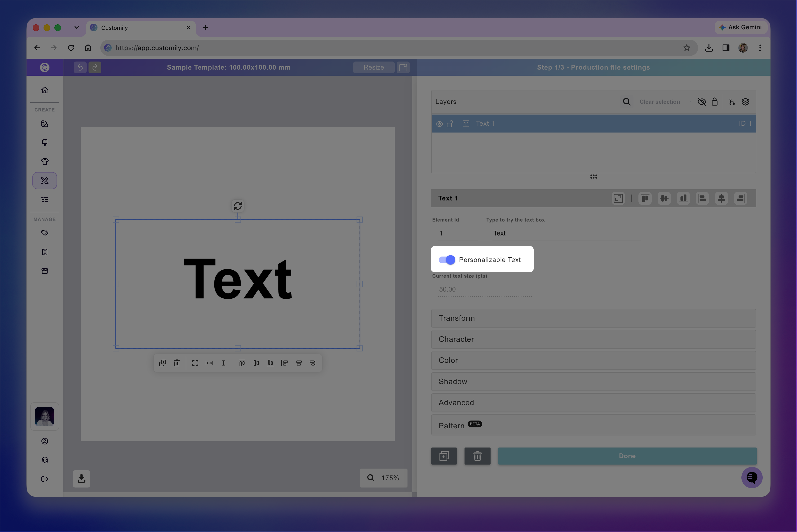Screen dimensions: 797x532
Task: Click the redo arrow in the top bar
Action: [95, 67]
